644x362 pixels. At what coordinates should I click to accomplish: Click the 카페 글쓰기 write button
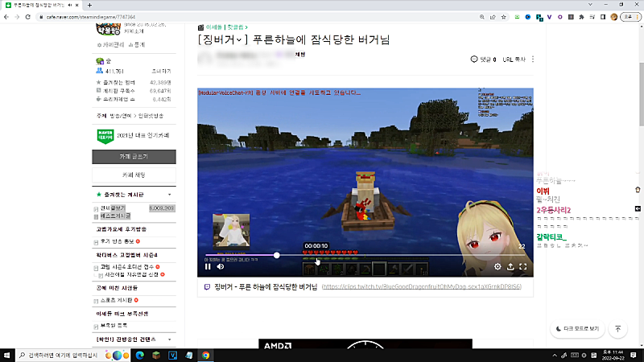coord(134,157)
